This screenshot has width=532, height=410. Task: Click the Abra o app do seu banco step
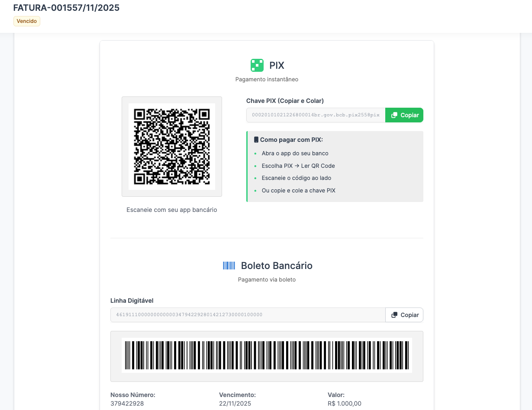tap(295, 153)
